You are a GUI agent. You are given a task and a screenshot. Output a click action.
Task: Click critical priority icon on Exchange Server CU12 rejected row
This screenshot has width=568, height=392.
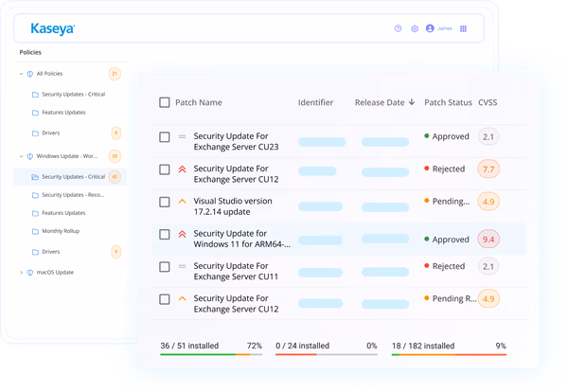(x=182, y=169)
